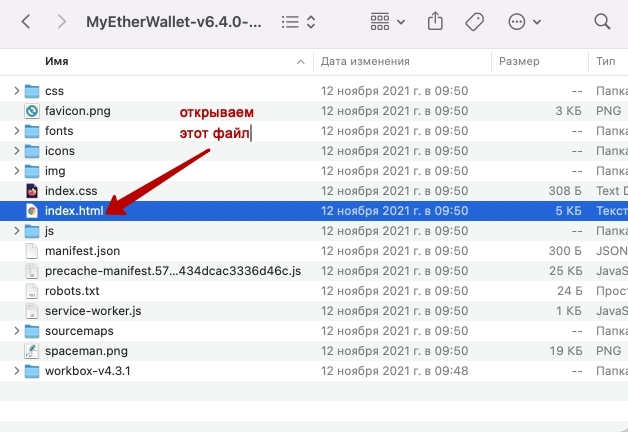The height and width of the screenshot is (432, 628).
Task: Select the fonts folder icon
Action: click(x=32, y=131)
